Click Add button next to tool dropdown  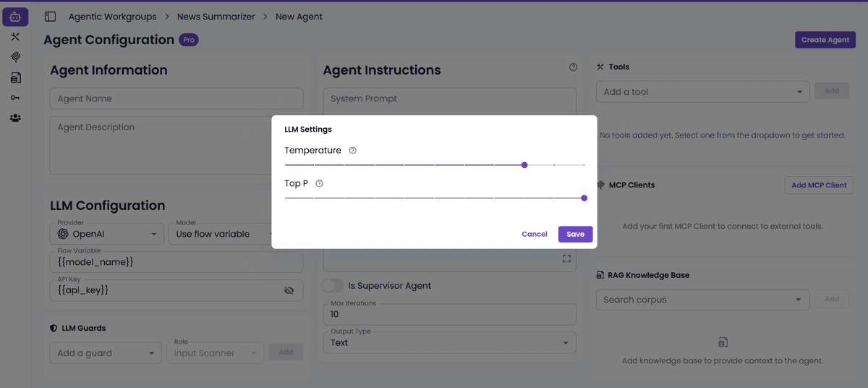[x=832, y=91]
